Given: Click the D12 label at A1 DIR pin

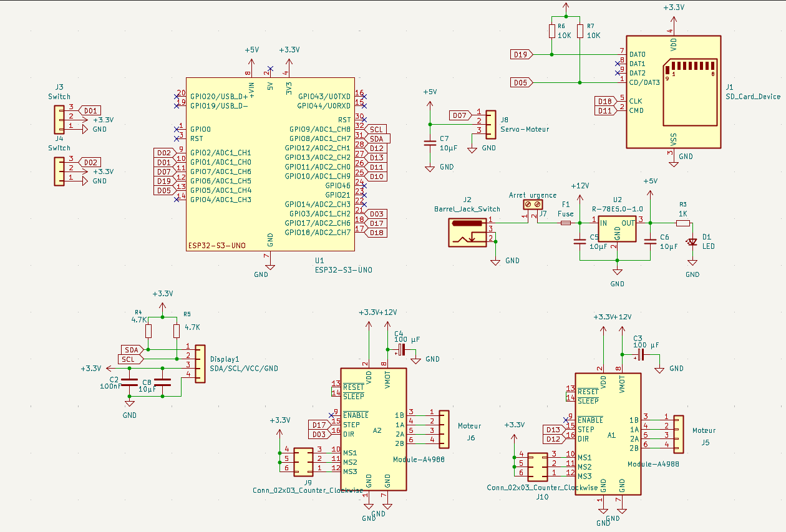Looking at the screenshot, I should coord(553,439).
